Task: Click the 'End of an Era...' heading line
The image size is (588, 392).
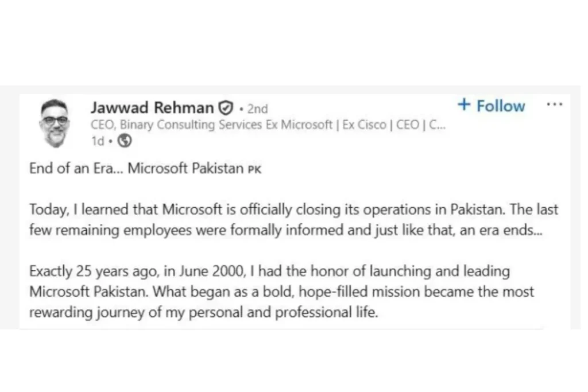Action: pos(145,168)
